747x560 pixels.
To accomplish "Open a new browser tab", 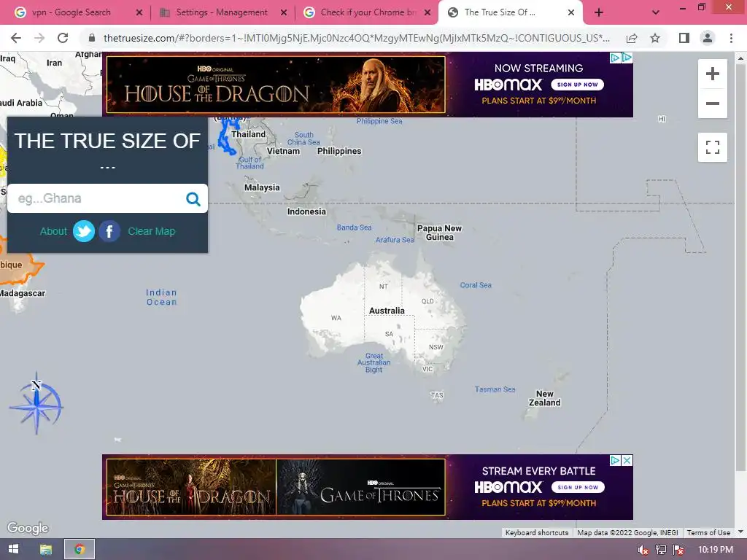I will [599, 13].
